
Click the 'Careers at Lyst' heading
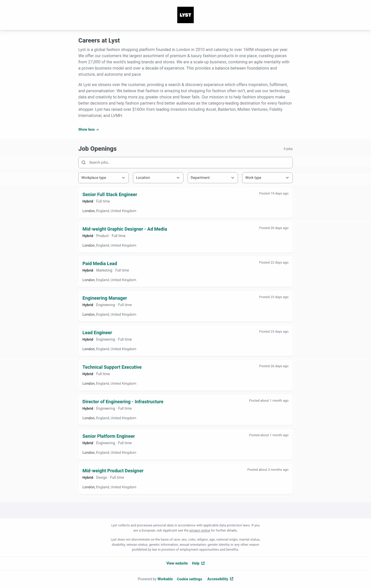(x=99, y=40)
